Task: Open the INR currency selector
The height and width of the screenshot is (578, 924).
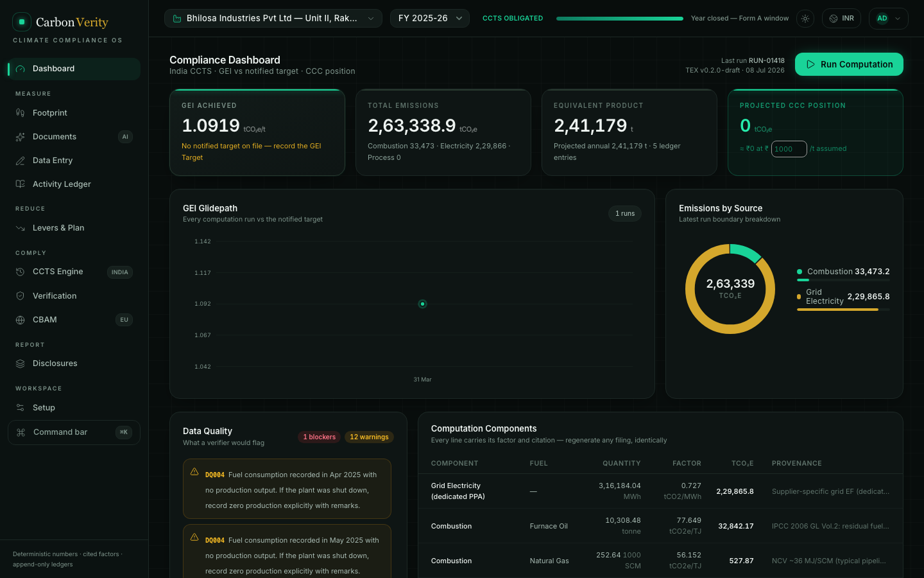Action: (x=841, y=19)
